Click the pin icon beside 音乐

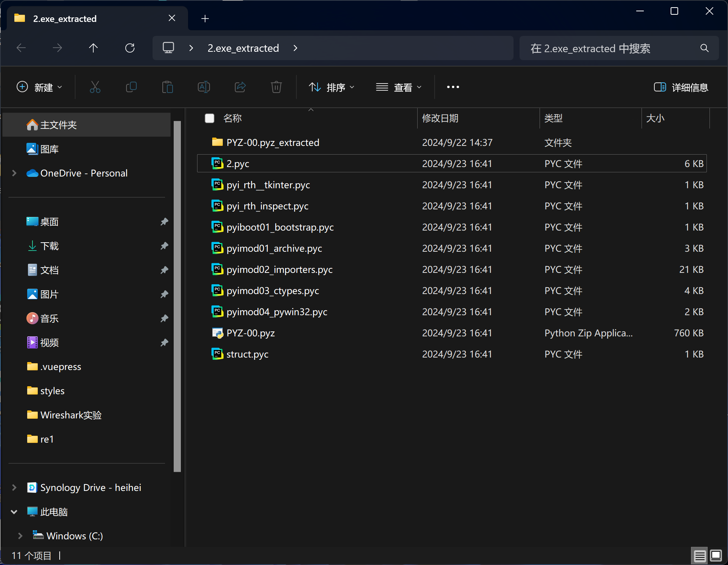pos(164,319)
